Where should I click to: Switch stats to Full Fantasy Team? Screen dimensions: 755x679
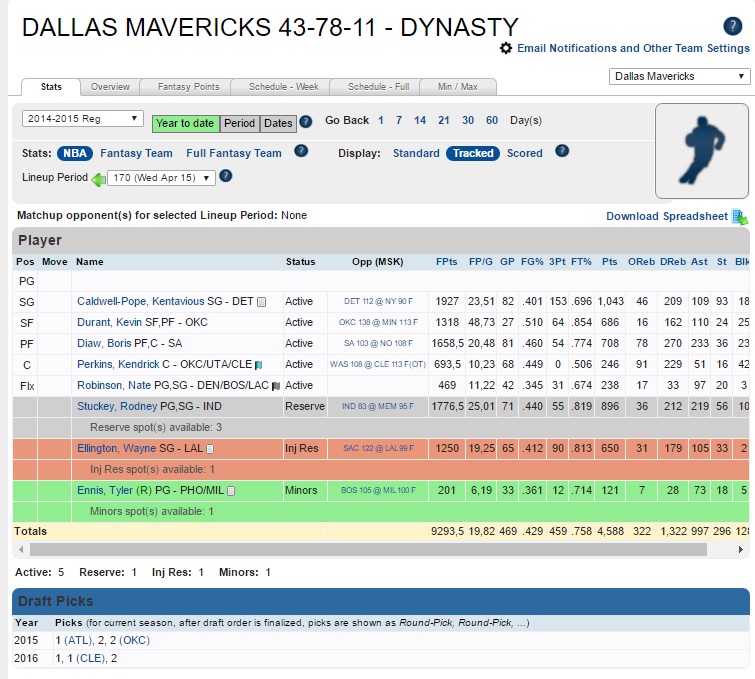pos(234,153)
